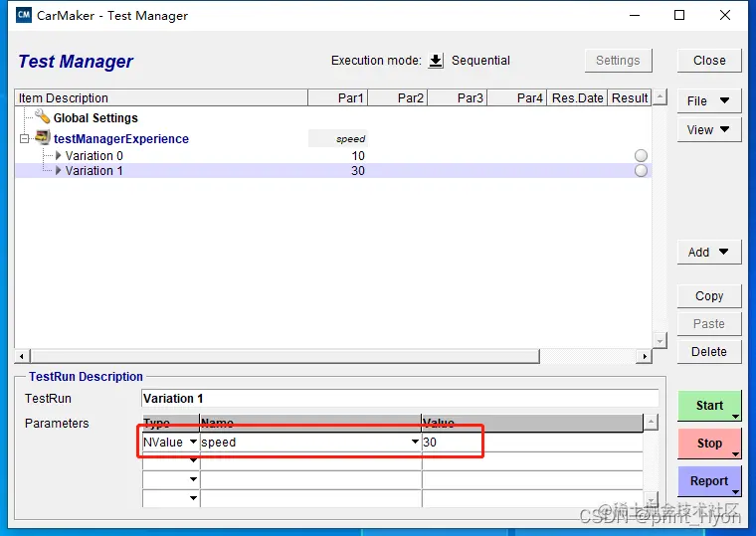Image resolution: width=756 pixels, height=536 pixels.
Task: Click the Par3 column header
Action: 458,97
